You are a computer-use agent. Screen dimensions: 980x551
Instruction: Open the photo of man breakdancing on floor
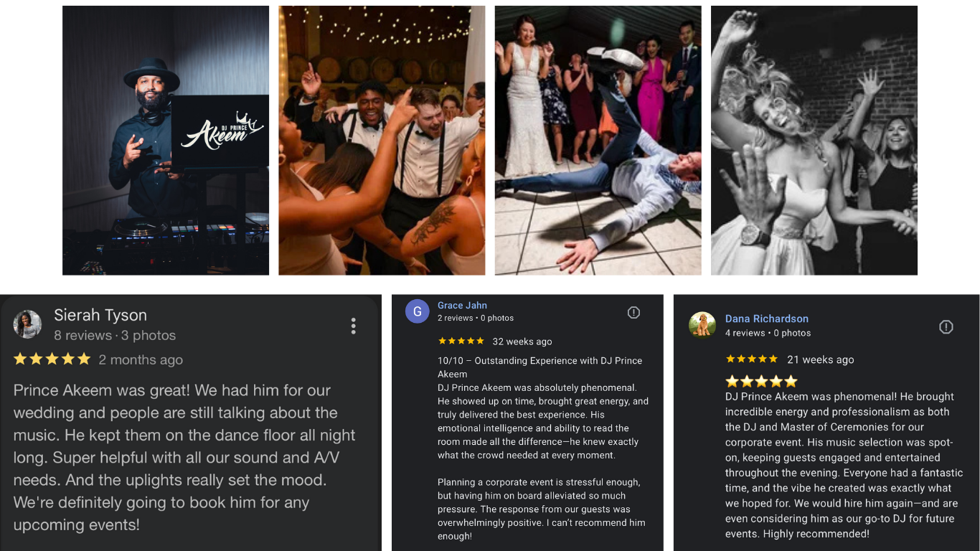point(598,141)
